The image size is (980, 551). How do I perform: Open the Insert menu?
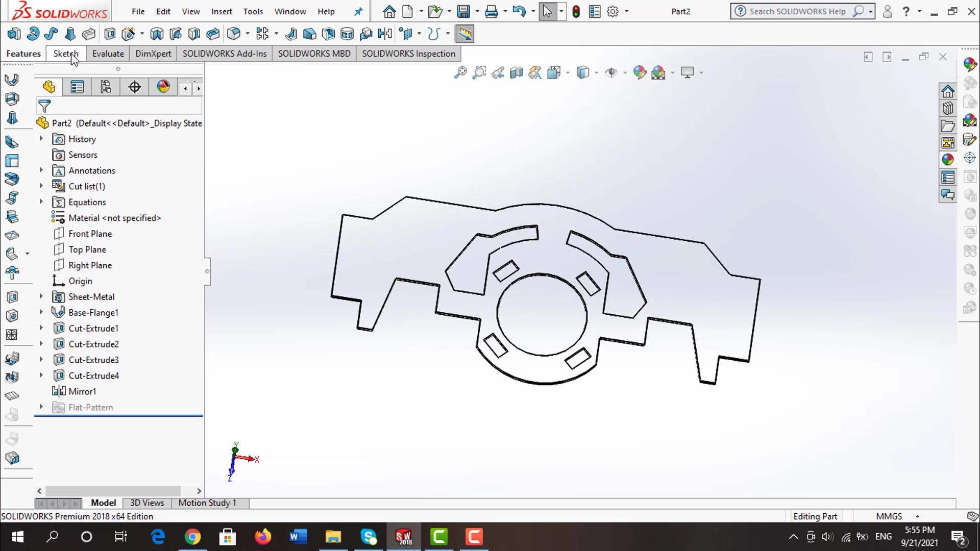[222, 11]
